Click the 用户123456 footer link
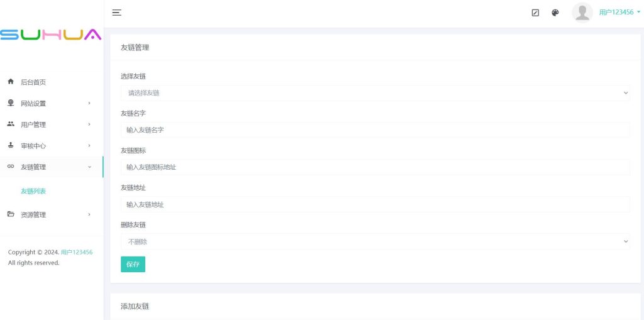Screen dimensions: 644x320 point(77,252)
